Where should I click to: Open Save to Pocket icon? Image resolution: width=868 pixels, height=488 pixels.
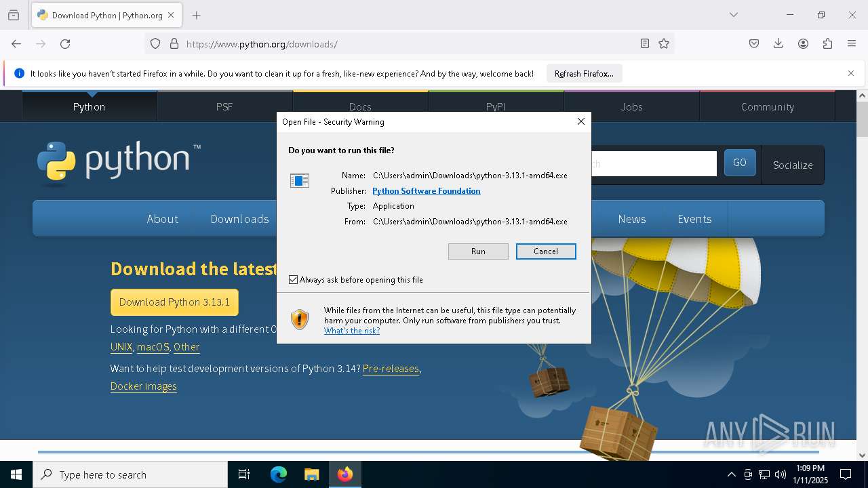pyautogui.click(x=754, y=44)
